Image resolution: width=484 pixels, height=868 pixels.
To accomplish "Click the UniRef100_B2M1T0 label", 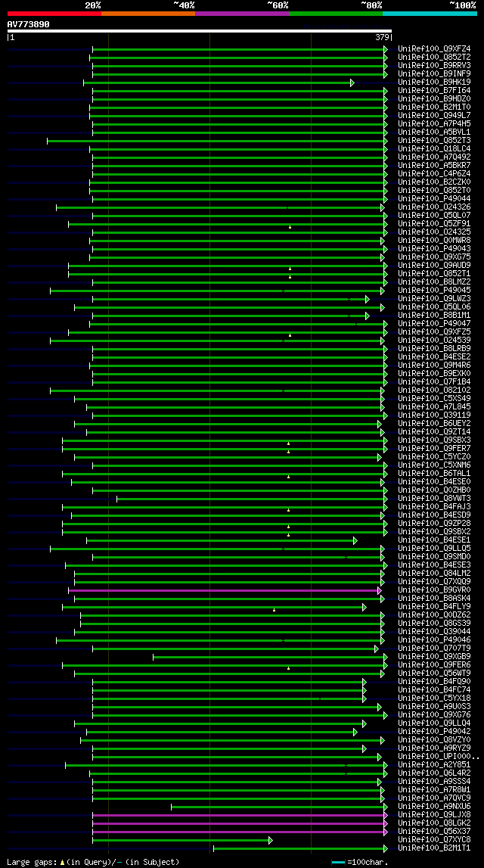I will click(x=434, y=107).
